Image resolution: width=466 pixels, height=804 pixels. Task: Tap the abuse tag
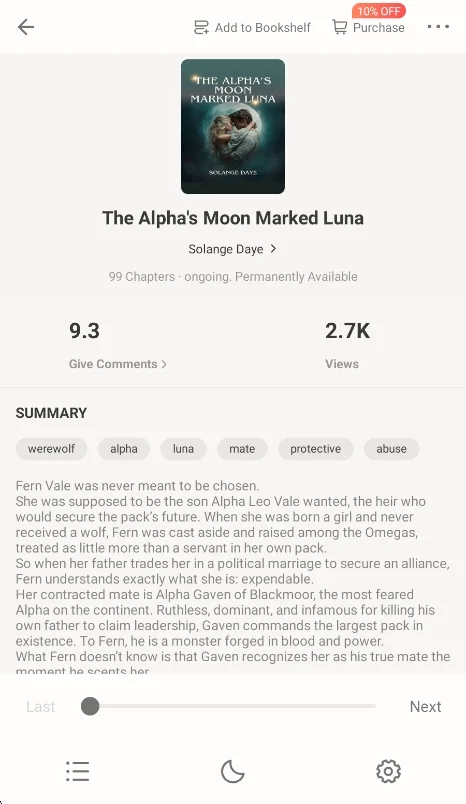392,449
